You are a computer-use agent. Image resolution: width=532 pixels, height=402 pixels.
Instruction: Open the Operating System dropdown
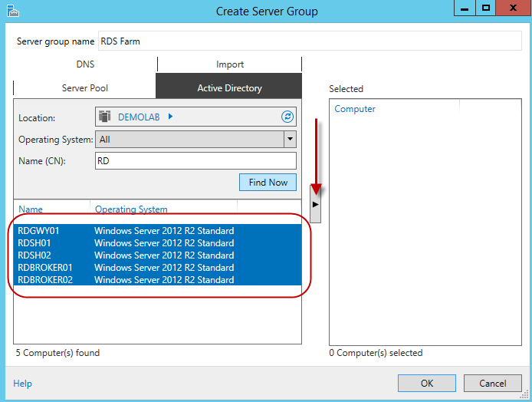pos(290,140)
